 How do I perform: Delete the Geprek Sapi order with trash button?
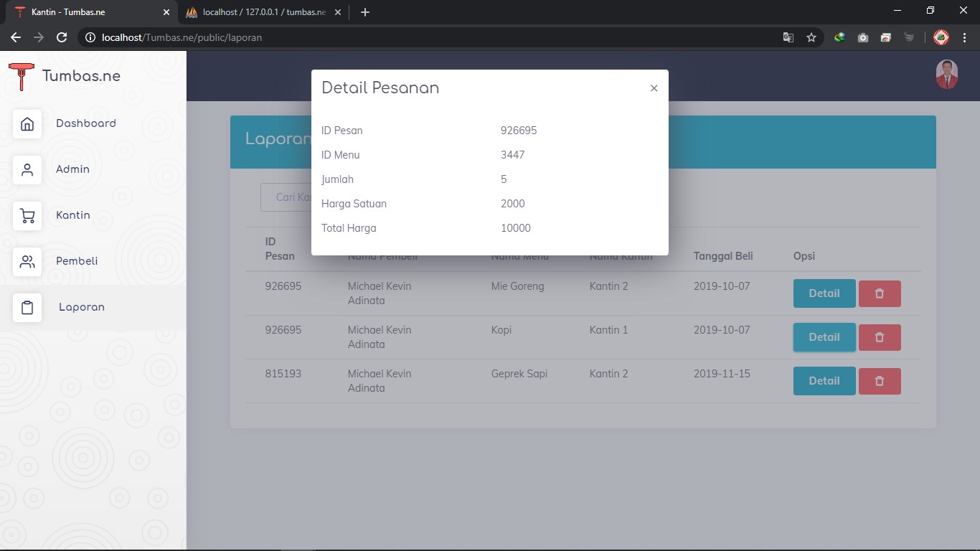tap(880, 381)
